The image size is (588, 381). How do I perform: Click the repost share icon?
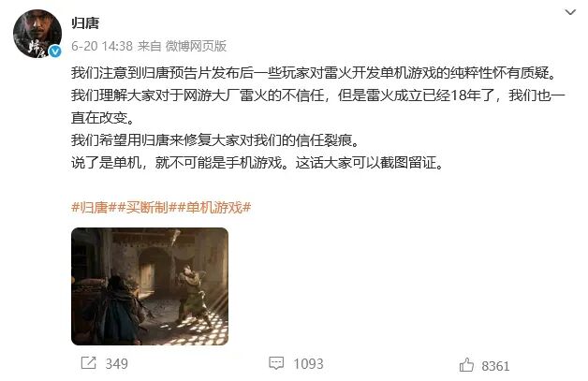click(89, 363)
